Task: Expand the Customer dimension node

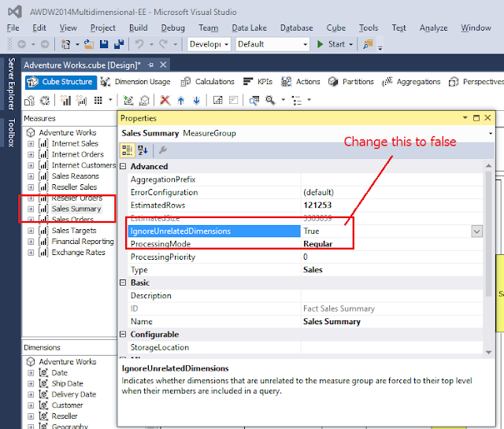Action: point(31,405)
